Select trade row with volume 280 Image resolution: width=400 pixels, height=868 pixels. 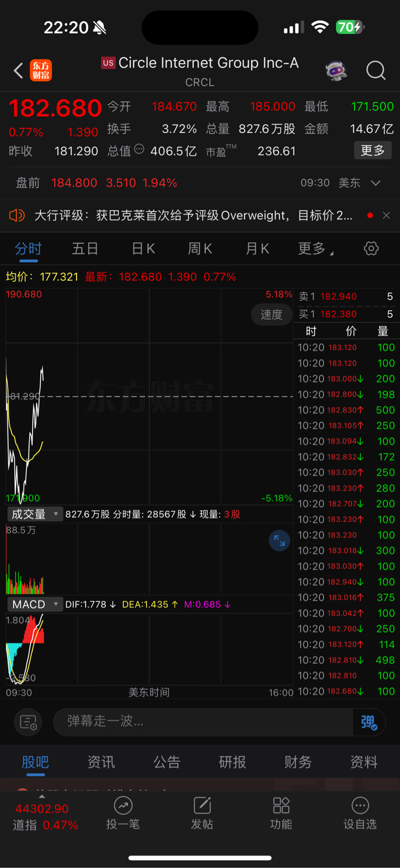point(346,488)
